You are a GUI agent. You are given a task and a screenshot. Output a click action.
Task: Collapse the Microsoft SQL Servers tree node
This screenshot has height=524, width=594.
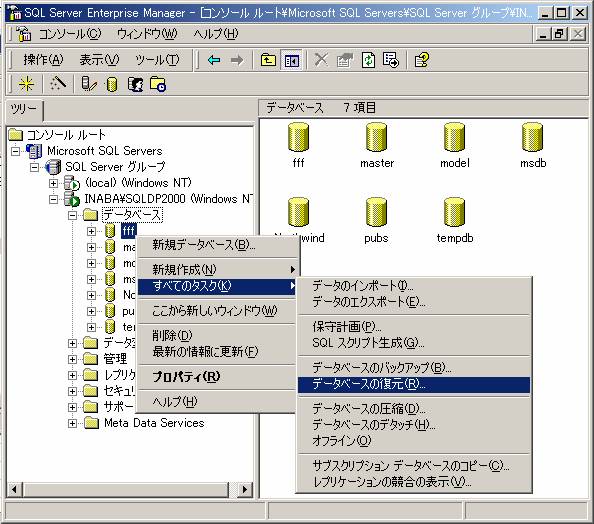pyautogui.click(x=16, y=151)
